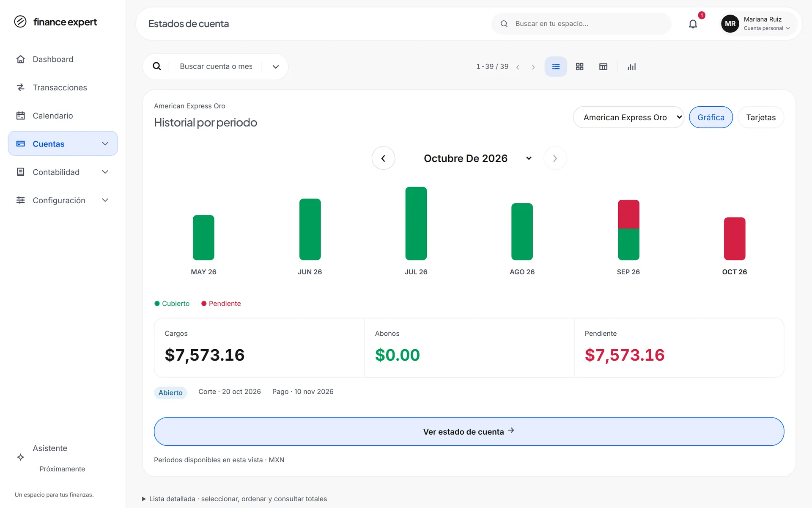Click Ver estado de cuenta button
Image resolution: width=812 pixels, height=508 pixels.
point(469,431)
